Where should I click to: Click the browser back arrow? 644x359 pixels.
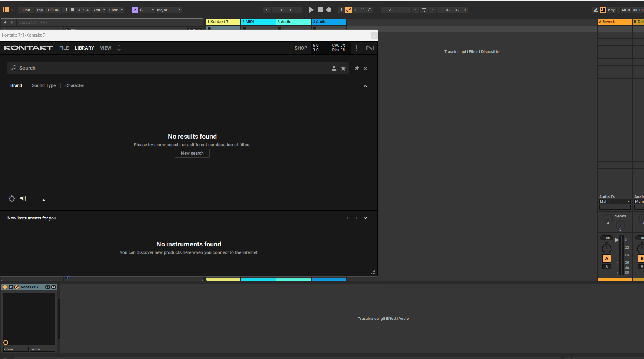point(5,23)
